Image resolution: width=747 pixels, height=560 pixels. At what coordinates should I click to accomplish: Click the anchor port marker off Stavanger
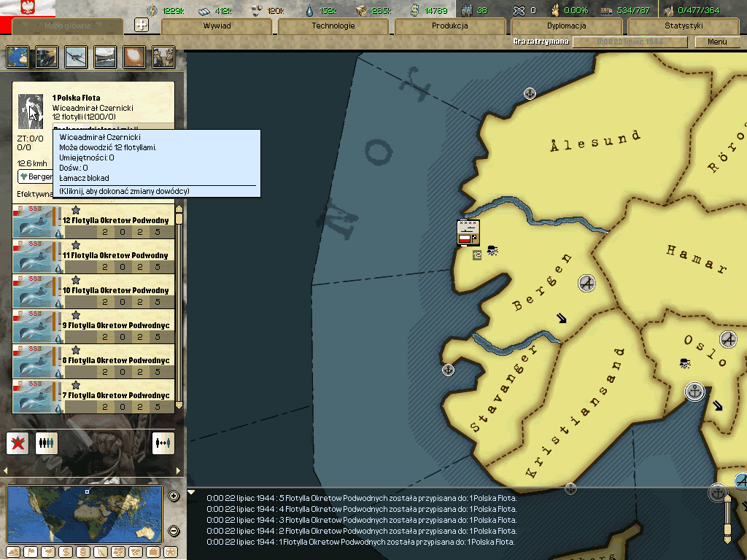click(x=448, y=370)
